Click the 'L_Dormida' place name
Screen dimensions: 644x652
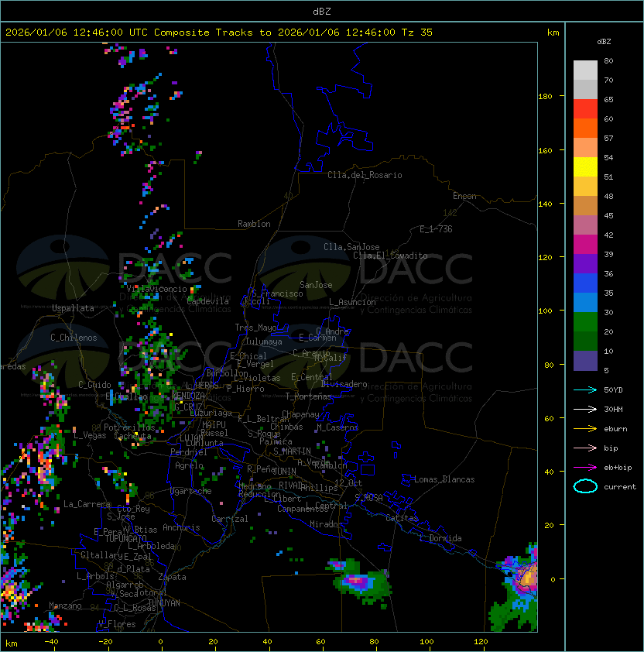pos(440,538)
